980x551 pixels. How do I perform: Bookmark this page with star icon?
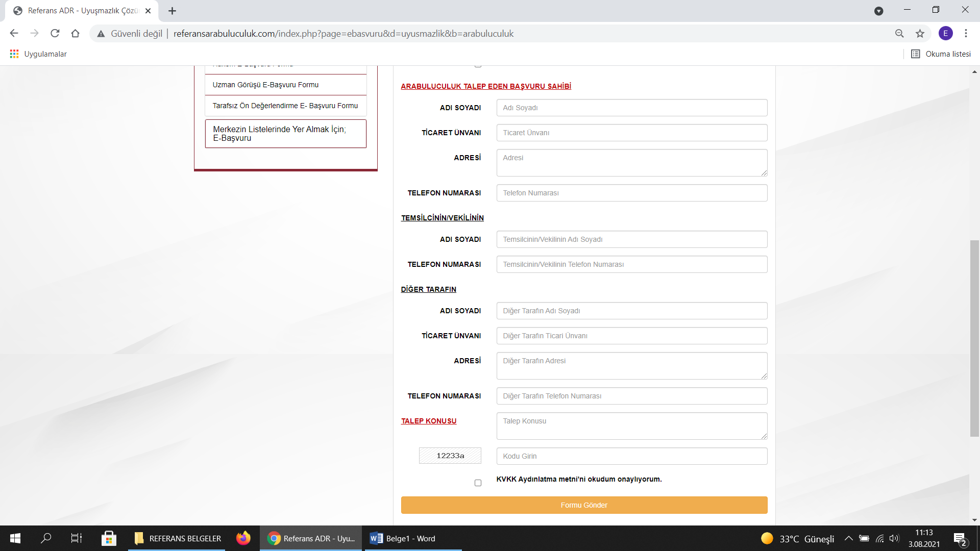tap(920, 34)
